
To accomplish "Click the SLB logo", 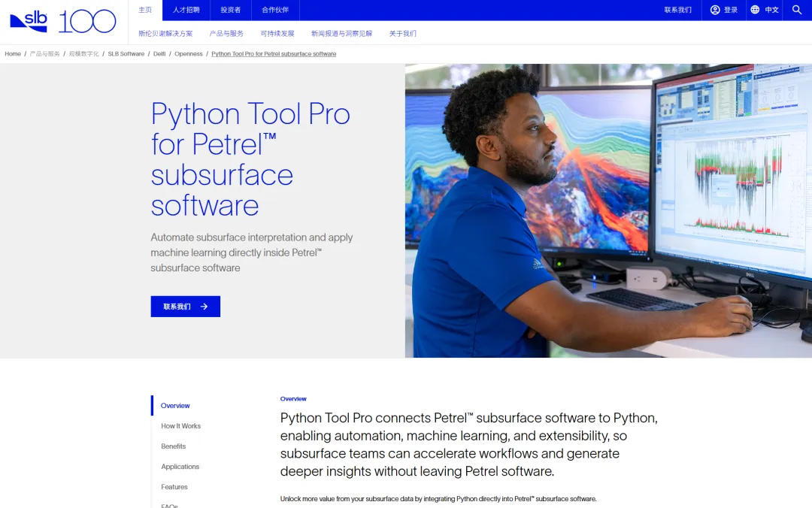I will click(29, 21).
